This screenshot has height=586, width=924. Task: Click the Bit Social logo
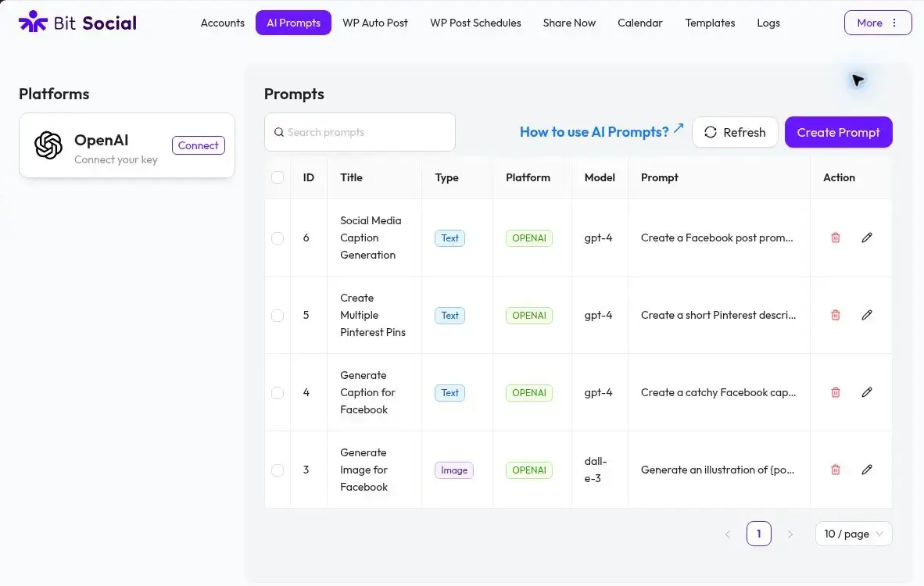click(78, 23)
